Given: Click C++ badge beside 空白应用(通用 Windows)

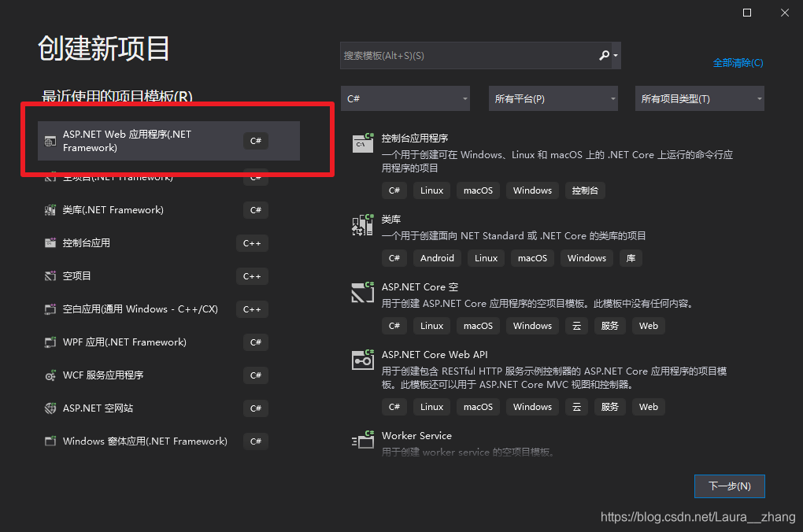Looking at the screenshot, I should pyautogui.click(x=252, y=309).
